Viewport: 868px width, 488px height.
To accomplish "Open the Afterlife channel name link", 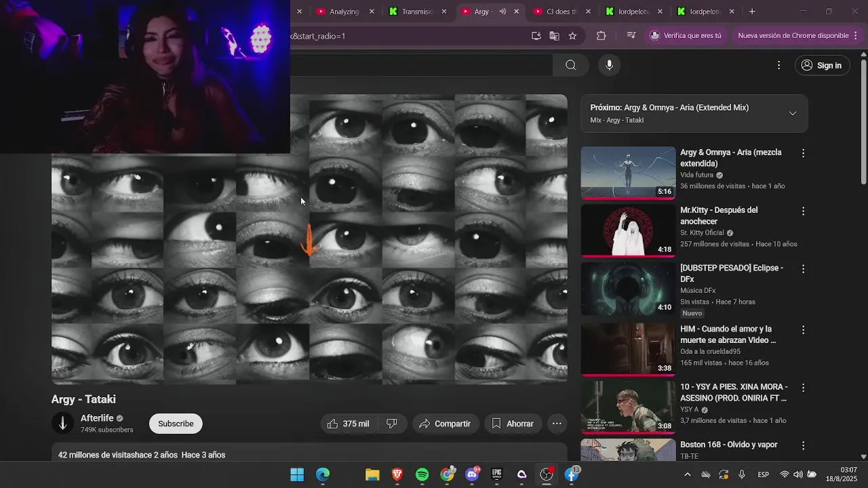I will point(97,418).
